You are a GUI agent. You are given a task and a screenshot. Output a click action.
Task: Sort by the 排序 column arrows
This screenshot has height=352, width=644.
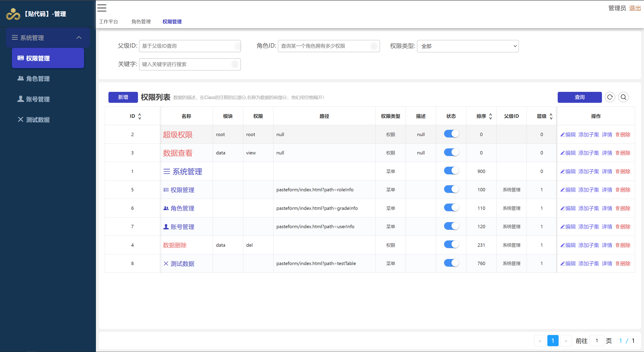[490, 116]
